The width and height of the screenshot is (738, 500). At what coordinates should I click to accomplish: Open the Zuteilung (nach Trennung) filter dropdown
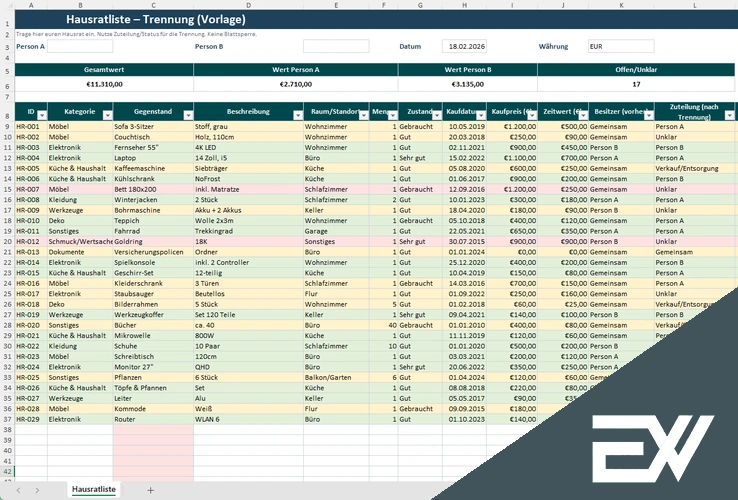click(x=730, y=115)
